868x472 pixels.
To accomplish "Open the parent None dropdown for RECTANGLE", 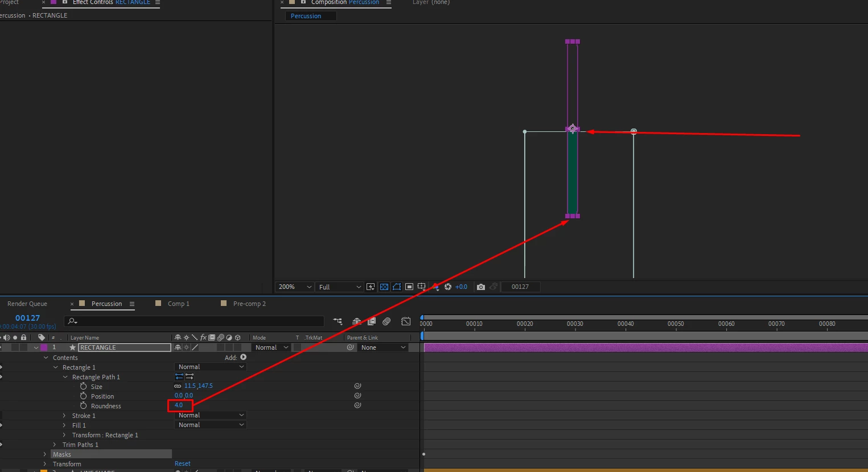I will 383,347.
